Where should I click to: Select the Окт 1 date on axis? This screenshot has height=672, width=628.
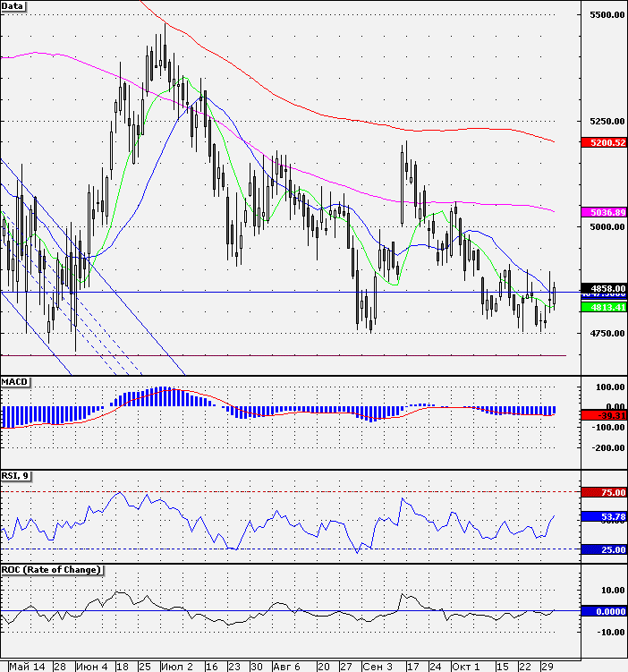click(466, 667)
